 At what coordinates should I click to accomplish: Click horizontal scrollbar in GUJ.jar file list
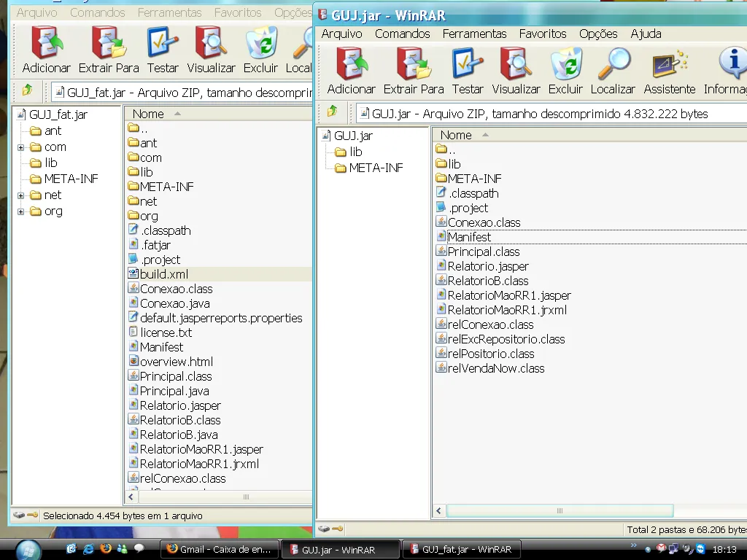point(559,511)
